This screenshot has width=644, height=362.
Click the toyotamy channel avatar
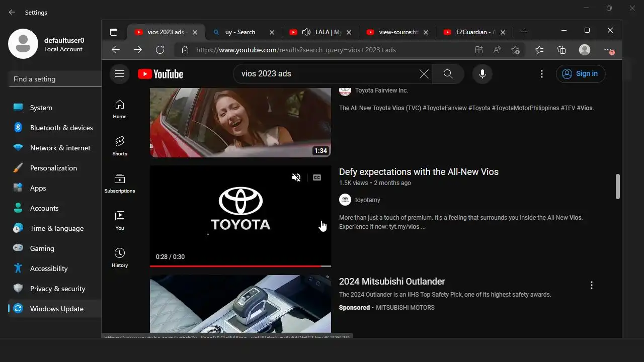coord(345,200)
